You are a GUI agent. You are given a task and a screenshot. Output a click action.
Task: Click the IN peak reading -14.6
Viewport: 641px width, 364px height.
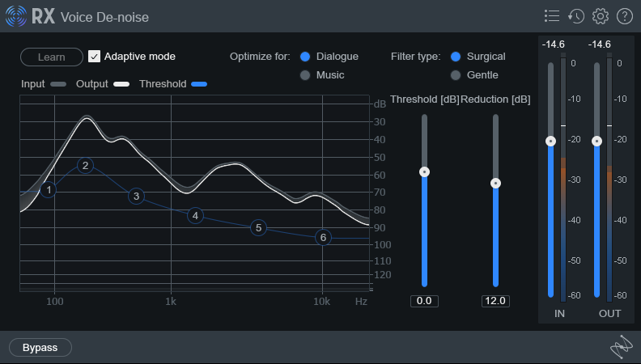(553, 44)
